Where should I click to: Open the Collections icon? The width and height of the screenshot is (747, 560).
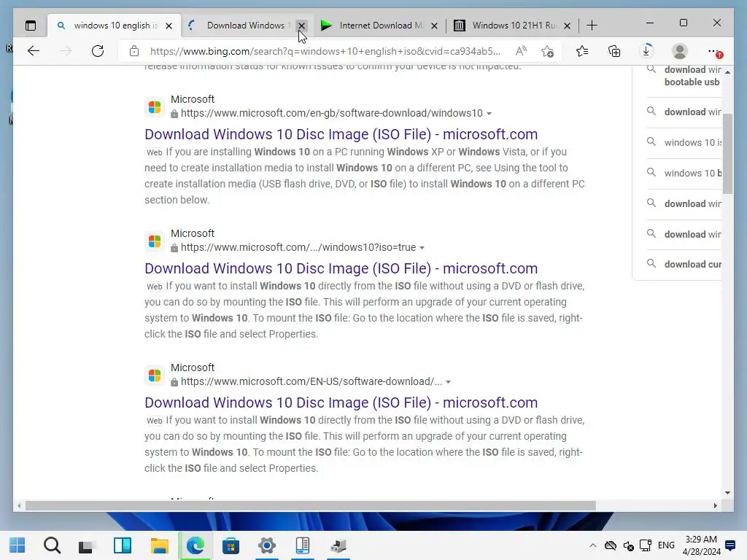pyautogui.click(x=614, y=51)
